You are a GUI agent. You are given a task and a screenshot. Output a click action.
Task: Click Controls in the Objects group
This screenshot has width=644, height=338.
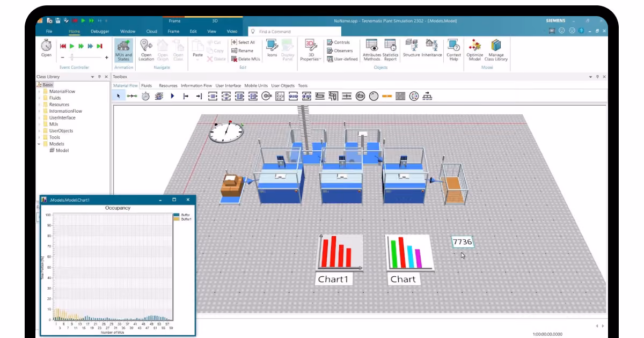pos(338,42)
